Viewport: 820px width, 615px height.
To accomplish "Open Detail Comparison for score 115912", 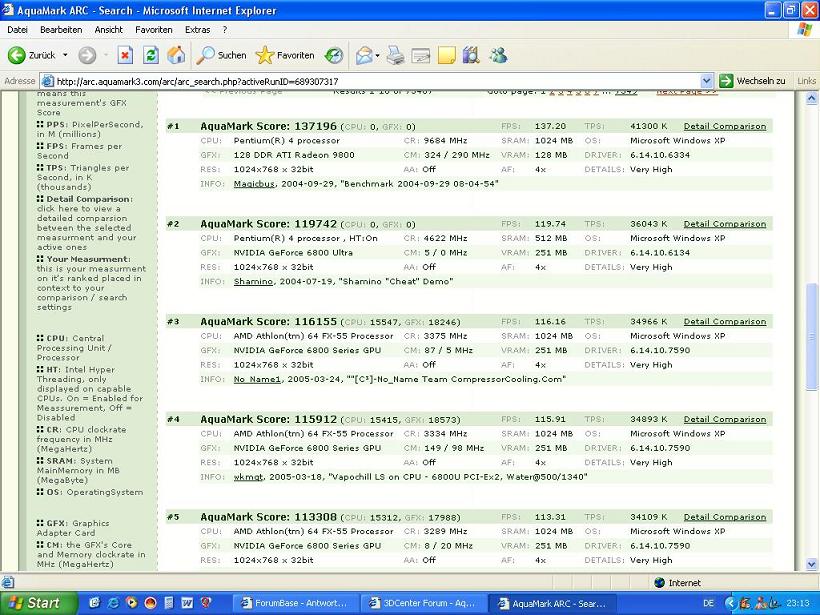I will 725,419.
